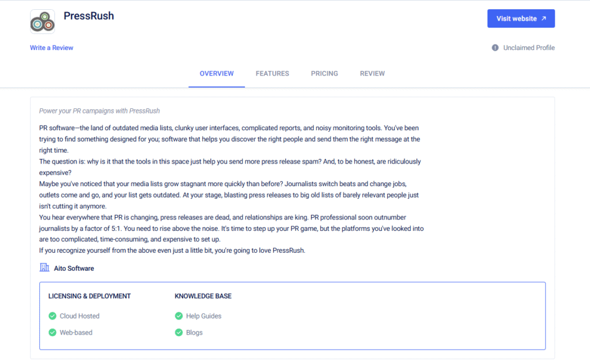The image size is (590, 364).
Task: Click the tagline Power your PR campaigns
Action: pyautogui.click(x=99, y=111)
